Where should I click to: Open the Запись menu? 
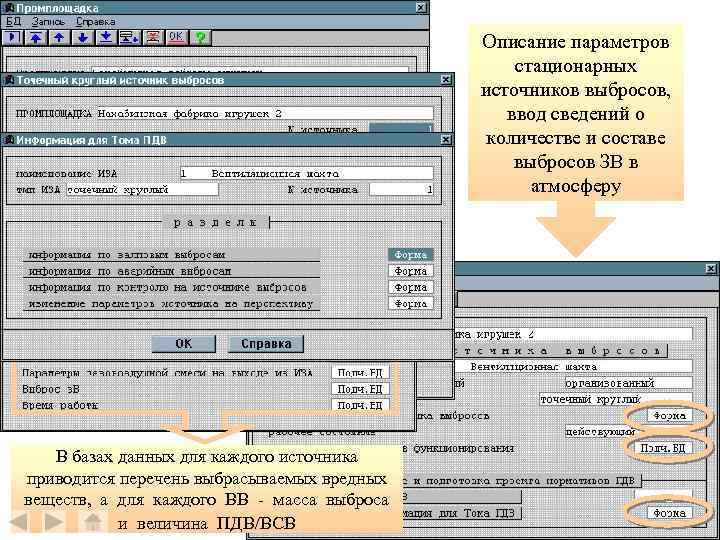click(48, 22)
